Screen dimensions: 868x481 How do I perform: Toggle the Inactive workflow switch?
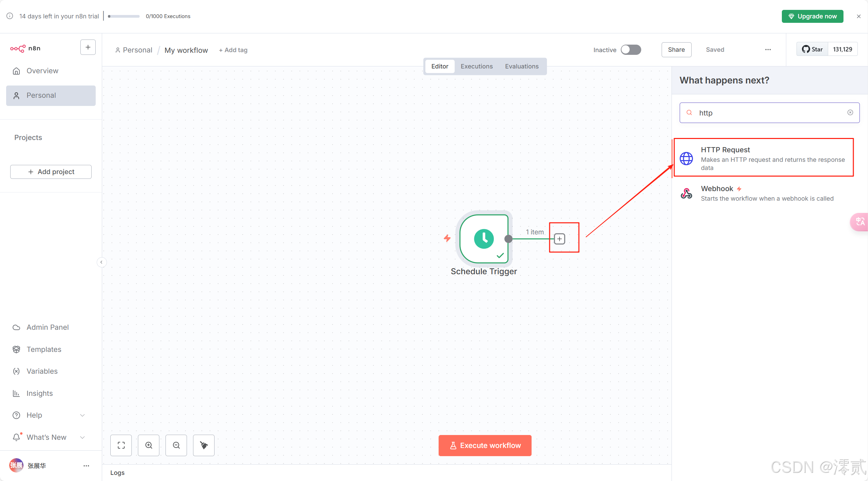(x=631, y=50)
